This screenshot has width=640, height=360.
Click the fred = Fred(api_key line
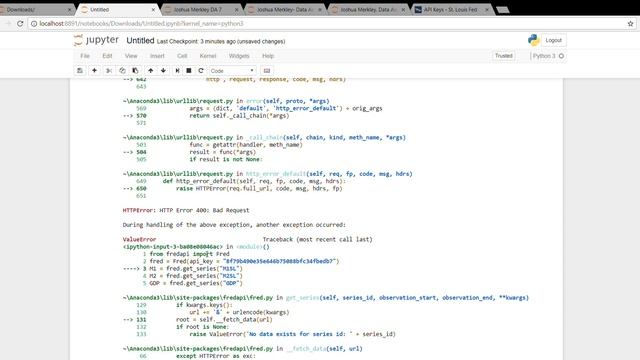tap(244, 261)
